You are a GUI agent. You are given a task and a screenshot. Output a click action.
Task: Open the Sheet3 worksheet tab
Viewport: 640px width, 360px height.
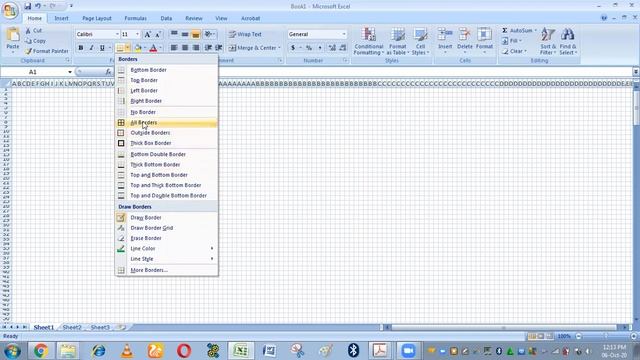tap(100, 327)
